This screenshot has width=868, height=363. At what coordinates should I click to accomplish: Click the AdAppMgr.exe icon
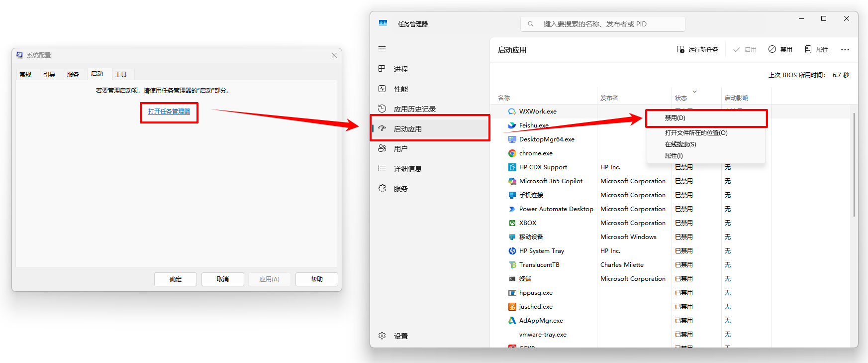pyautogui.click(x=512, y=321)
